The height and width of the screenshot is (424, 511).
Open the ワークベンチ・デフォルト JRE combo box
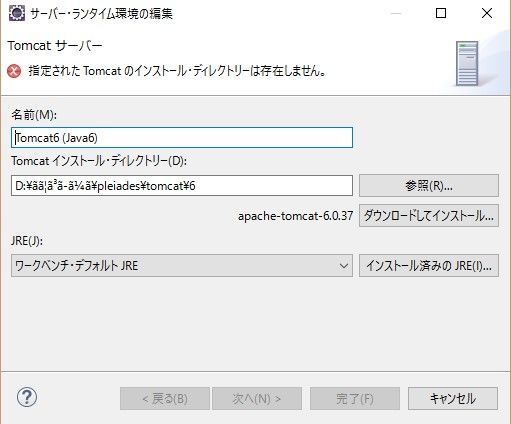[182, 266]
